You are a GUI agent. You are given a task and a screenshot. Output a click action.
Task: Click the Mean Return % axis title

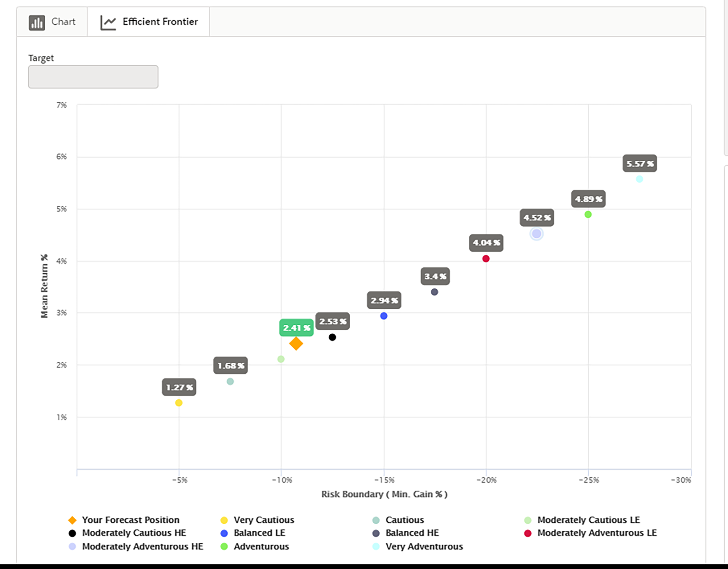pos(44,286)
